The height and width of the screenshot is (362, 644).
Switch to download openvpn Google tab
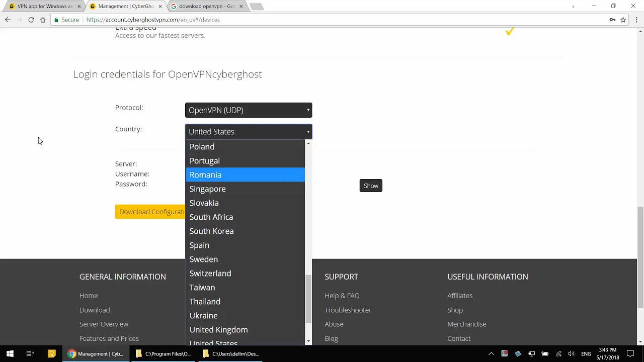(x=206, y=7)
